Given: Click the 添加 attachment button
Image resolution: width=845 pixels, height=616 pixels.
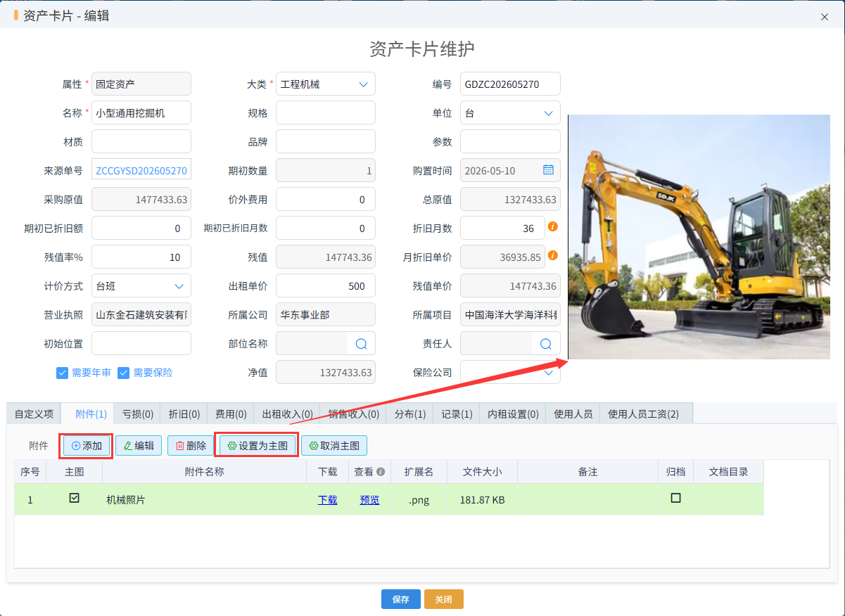Looking at the screenshot, I should click(87, 446).
